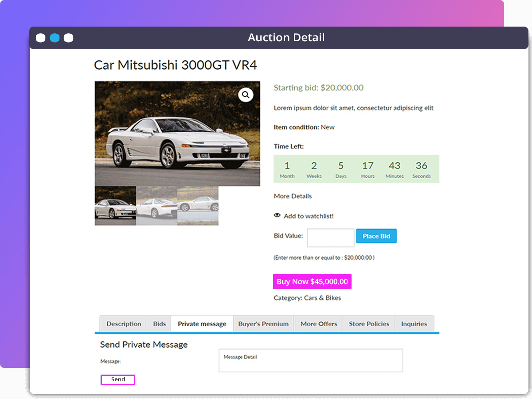Buy Now for $45,000.00
The height and width of the screenshot is (399, 532).
(312, 282)
